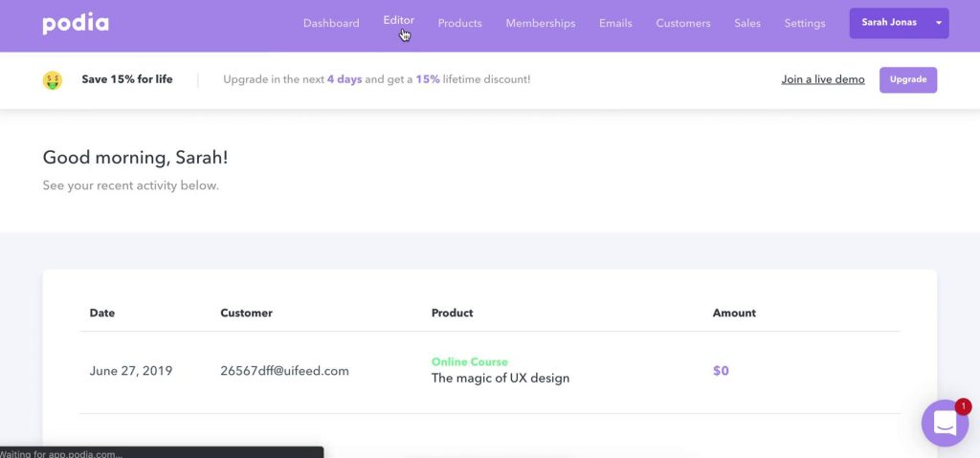Screen dimensions: 980x458
Task: Expand the Sarah Jonas account menu arrow
Action: [x=938, y=23]
